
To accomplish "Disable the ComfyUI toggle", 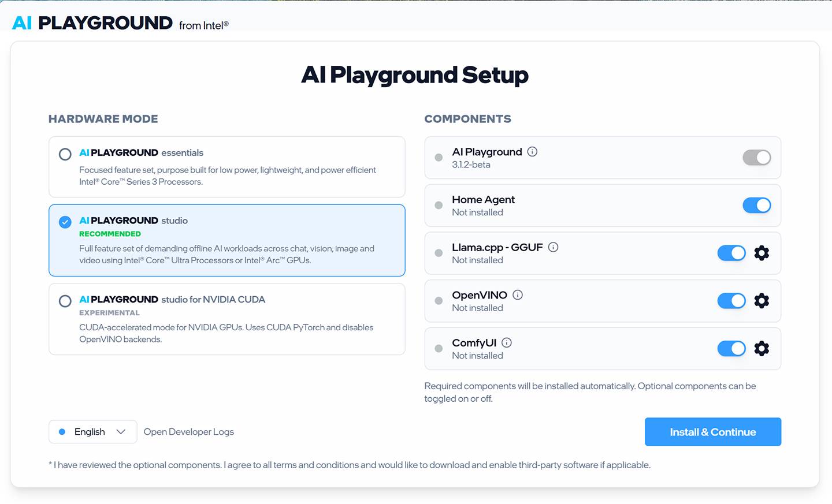I will [x=731, y=349].
